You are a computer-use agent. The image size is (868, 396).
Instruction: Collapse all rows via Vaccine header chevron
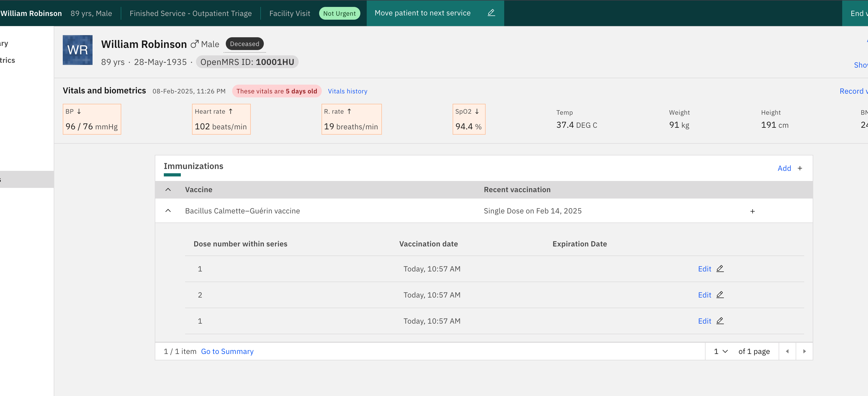click(168, 189)
